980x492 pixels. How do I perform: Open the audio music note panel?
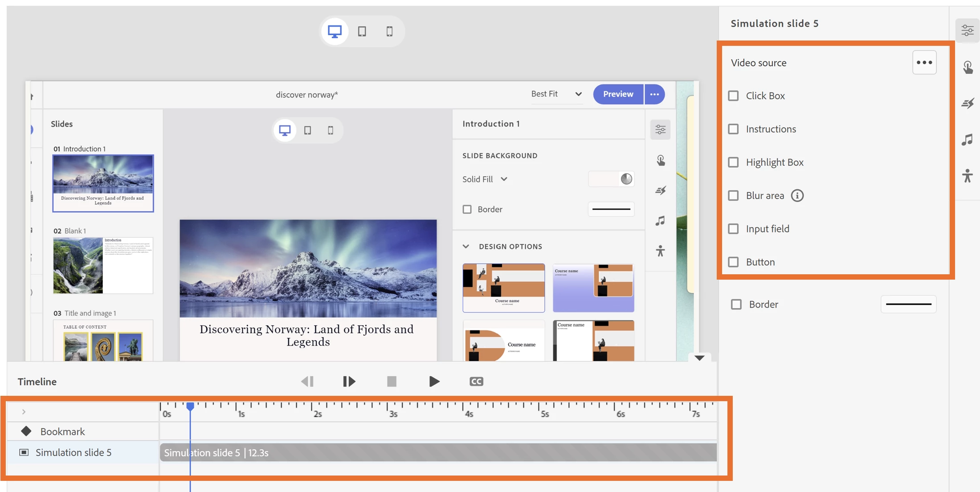968,140
